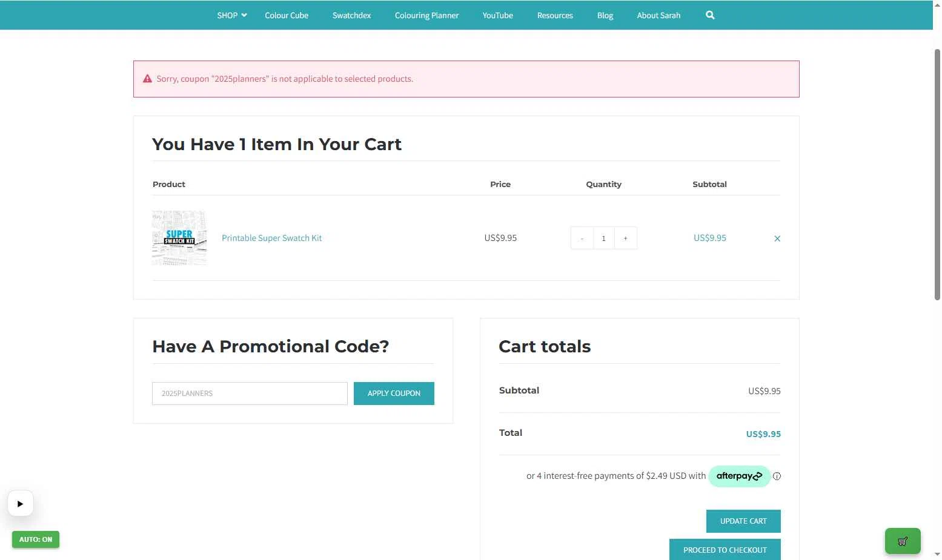Viewport: 942px width, 560px height.
Task: Click the Afterpay info icon
Action: (777, 476)
